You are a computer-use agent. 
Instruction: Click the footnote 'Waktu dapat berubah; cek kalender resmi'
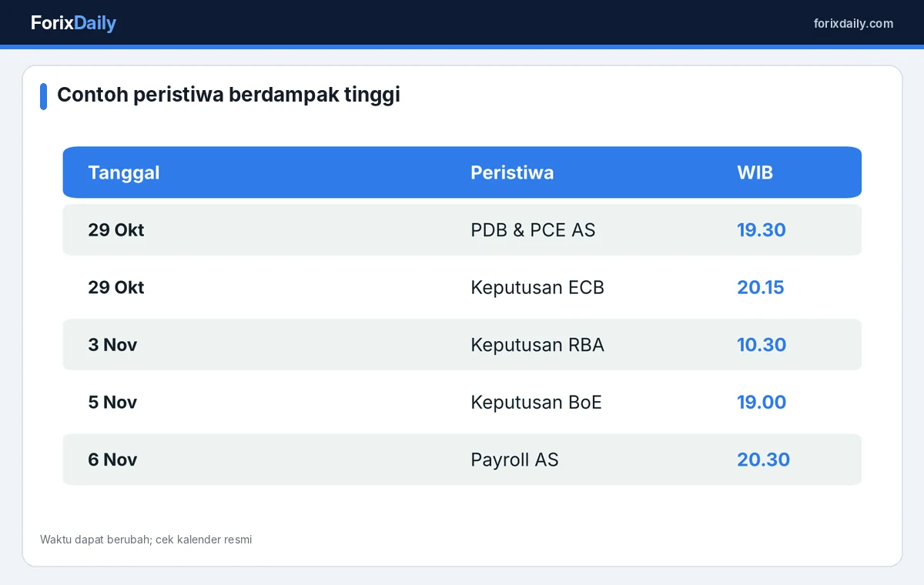point(146,540)
